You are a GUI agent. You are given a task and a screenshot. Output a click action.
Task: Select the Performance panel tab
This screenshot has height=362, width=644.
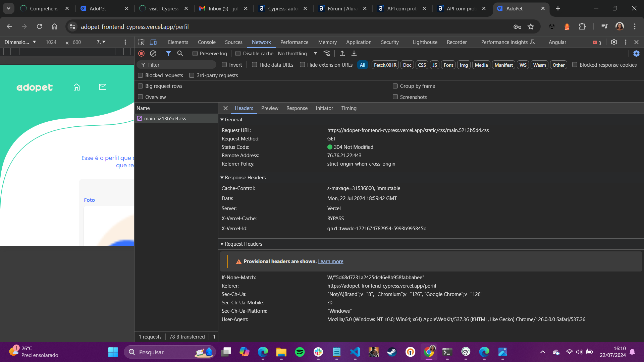[294, 42]
